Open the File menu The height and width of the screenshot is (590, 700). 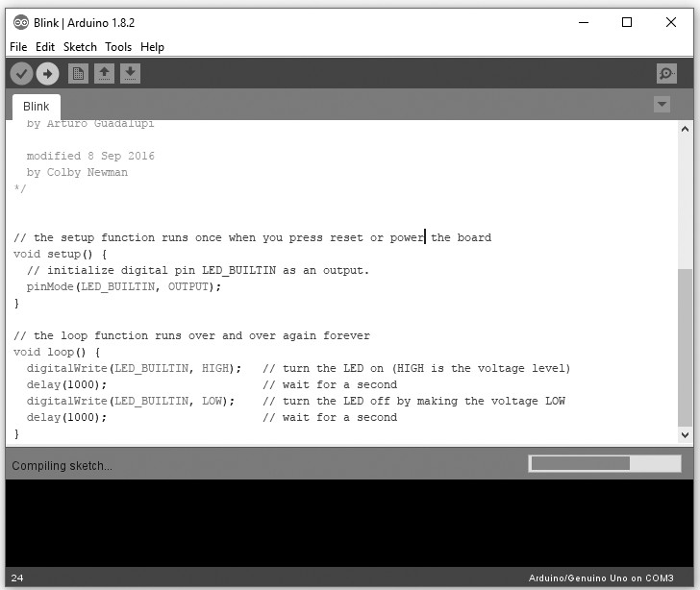(18, 47)
